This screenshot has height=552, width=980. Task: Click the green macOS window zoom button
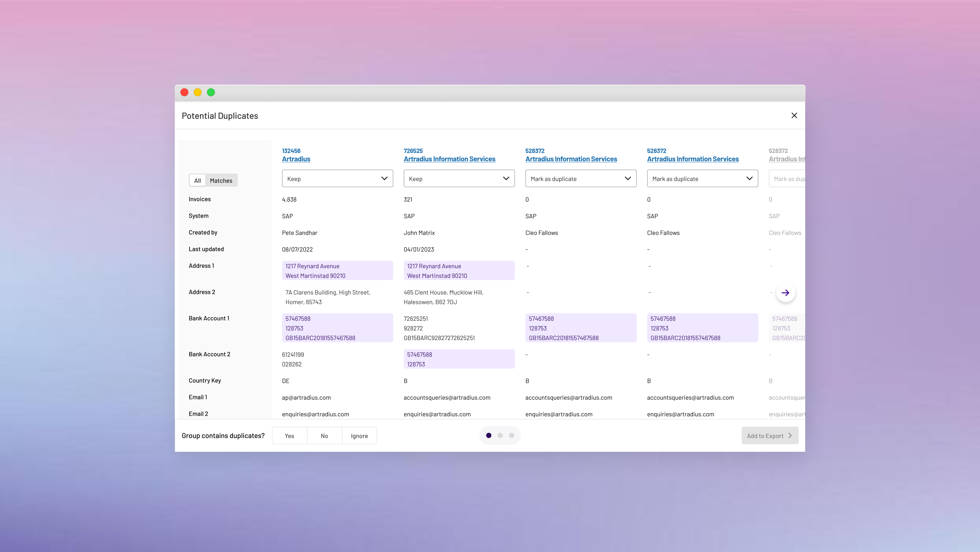[x=211, y=92]
